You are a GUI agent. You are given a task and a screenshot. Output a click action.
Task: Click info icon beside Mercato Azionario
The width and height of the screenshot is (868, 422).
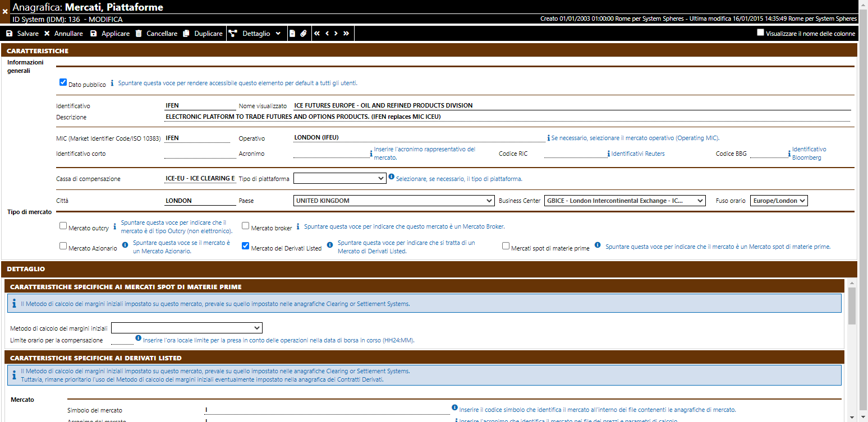(x=126, y=245)
